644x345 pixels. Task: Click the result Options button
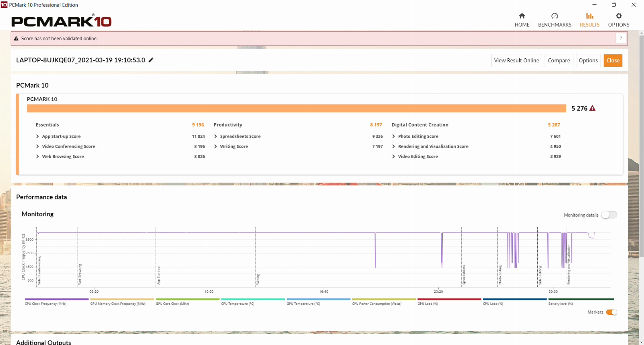[x=588, y=60]
